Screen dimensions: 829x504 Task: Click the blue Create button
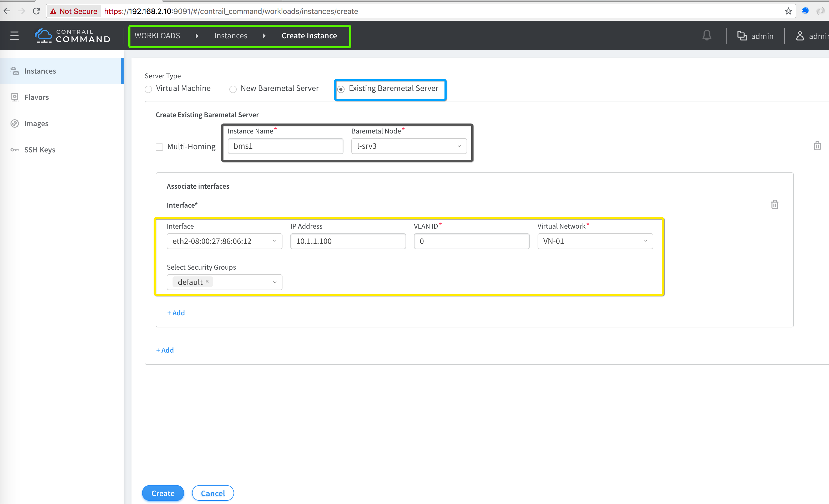[x=163, y=493]
